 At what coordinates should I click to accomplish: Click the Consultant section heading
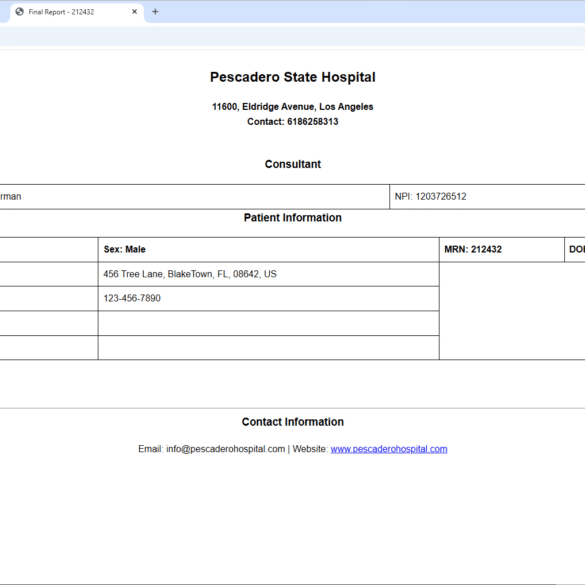[292, 164]
